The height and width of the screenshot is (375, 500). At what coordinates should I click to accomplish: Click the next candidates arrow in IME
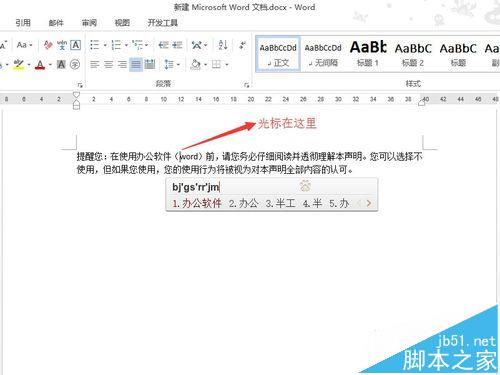(369, 203)
